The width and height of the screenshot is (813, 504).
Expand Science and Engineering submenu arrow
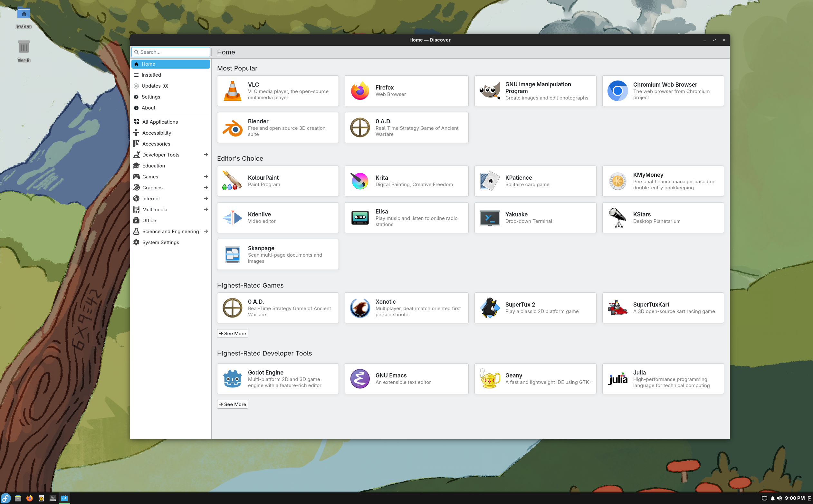coord(206,231)
